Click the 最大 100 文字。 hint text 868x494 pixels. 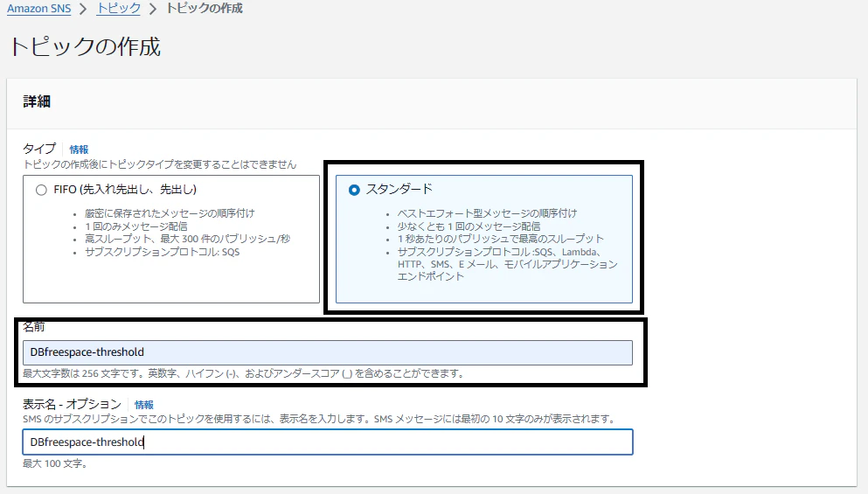pyautogui.click(x=55, y=463)
